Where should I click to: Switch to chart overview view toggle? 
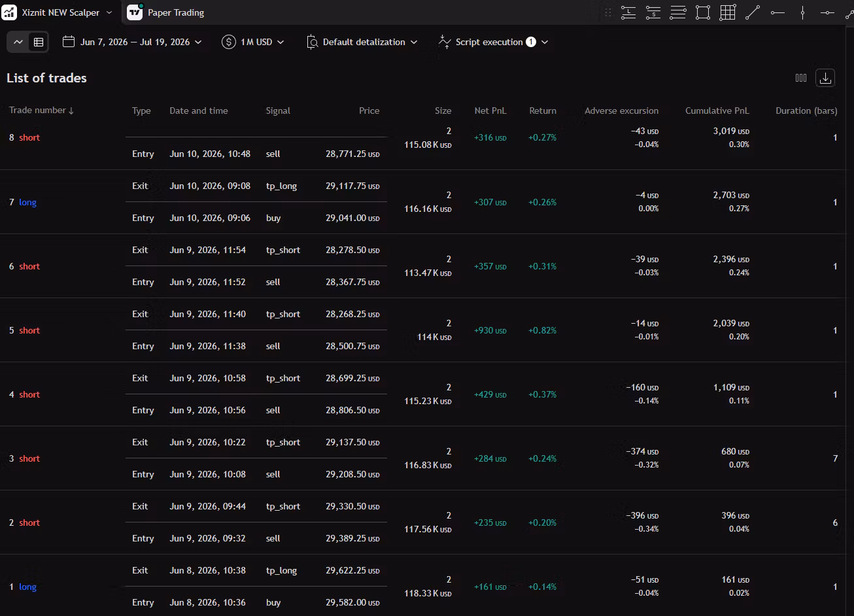coord(18,42)
